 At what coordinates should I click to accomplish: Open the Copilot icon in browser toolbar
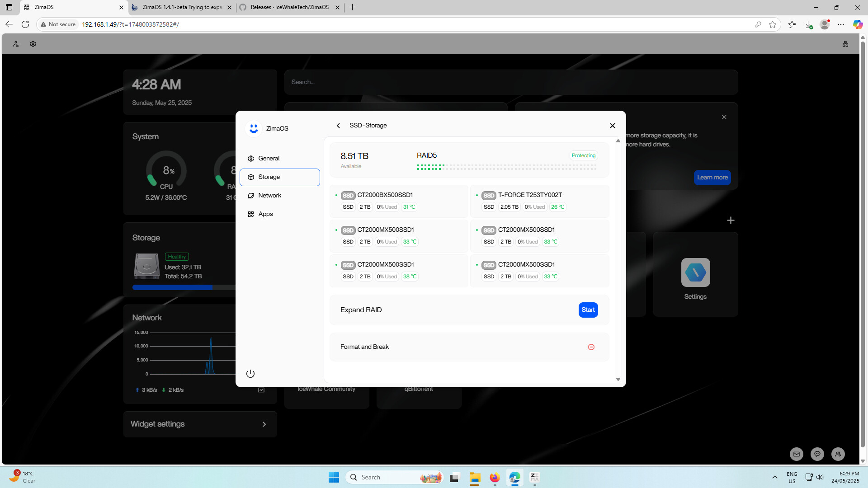[858, 24]
